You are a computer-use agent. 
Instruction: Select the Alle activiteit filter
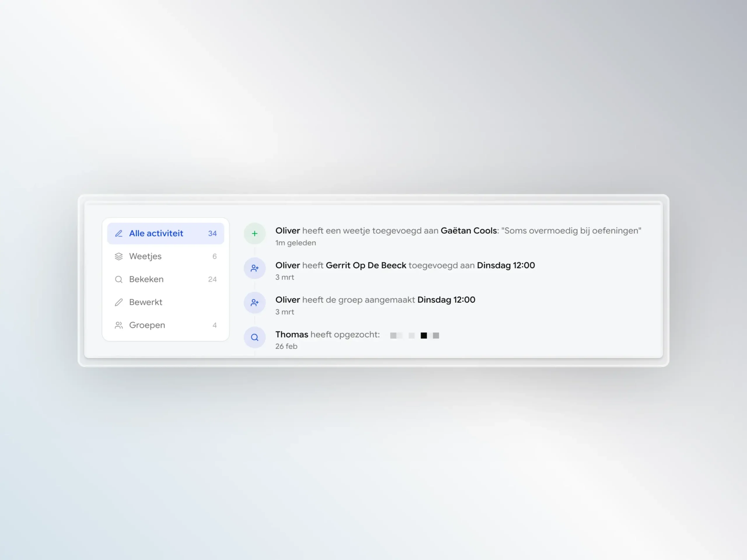click(165, 233)
